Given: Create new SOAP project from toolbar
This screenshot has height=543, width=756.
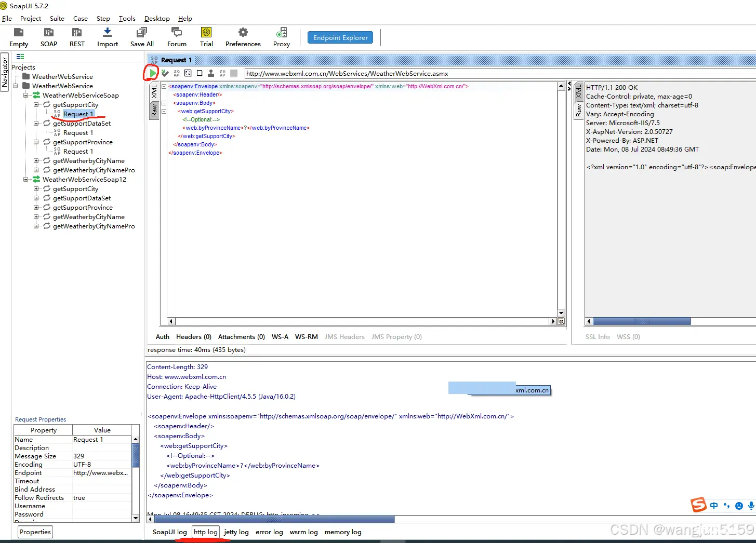Looking at the screenshot, I should tap(49, 37).
